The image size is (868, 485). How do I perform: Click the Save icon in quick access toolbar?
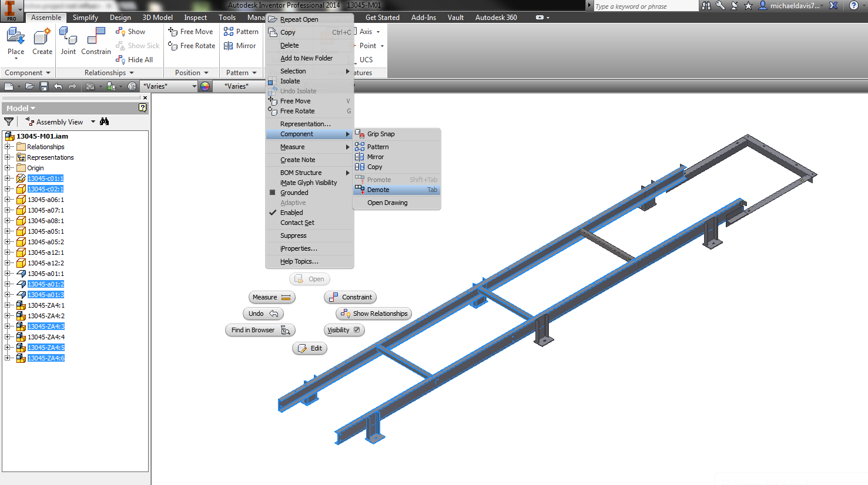(43, 86)
